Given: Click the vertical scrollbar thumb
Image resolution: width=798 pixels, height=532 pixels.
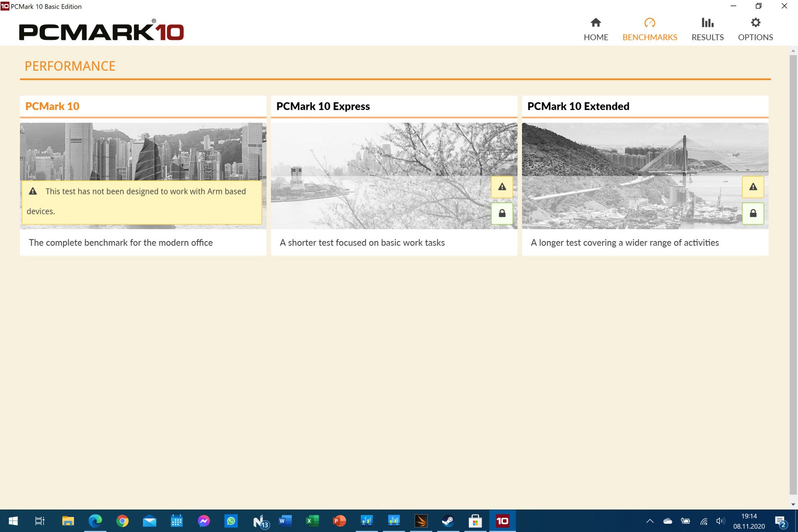Looking at the screenshot, I should [x=793, y=274].
